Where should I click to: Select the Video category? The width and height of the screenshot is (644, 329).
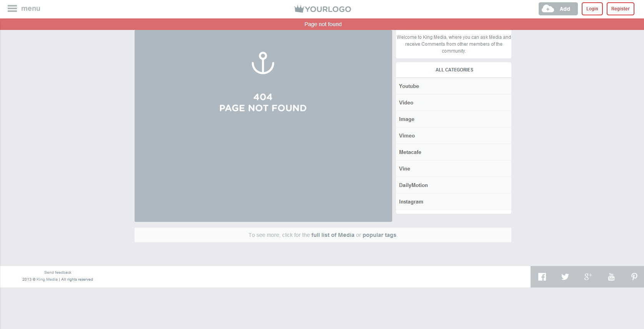tap(406, 103)
